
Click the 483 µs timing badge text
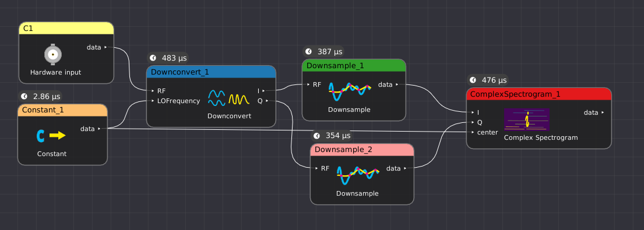(x=174, y=58)
